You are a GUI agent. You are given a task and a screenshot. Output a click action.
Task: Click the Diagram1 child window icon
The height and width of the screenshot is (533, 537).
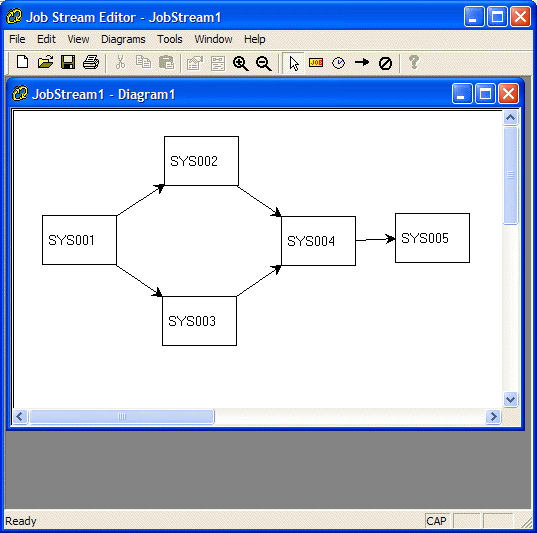(x=20, y=94)
